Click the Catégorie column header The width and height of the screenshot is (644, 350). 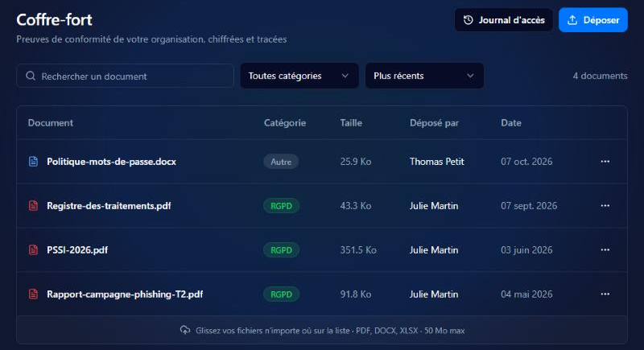tap(285, 122)
